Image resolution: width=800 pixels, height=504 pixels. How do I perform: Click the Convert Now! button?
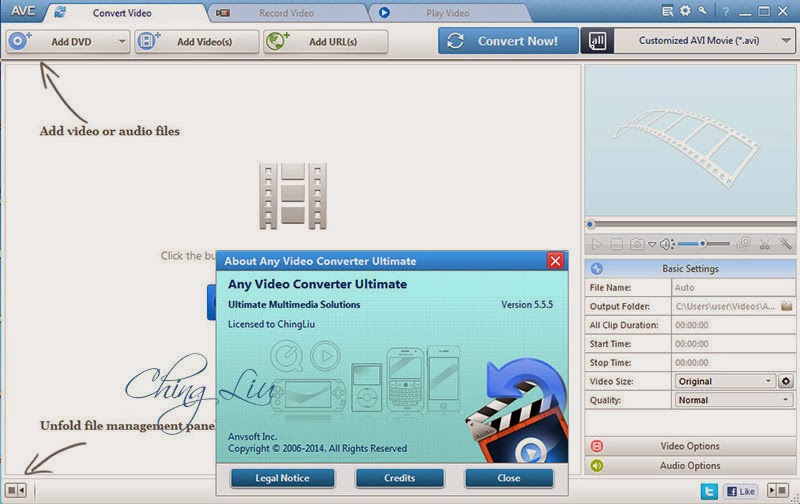click(508, 41)
